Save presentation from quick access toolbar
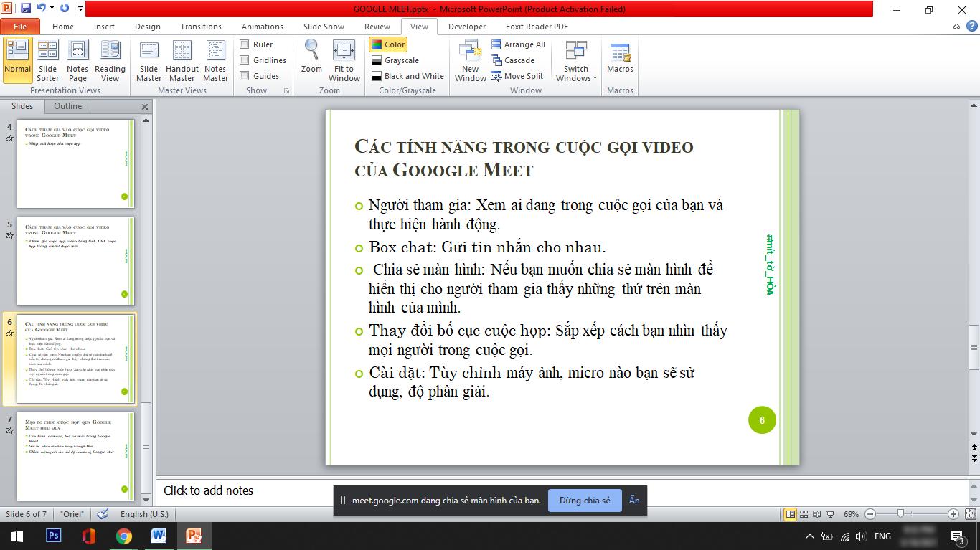The width and height of the screenshot is (980, 550). click(x=26, y=9)
